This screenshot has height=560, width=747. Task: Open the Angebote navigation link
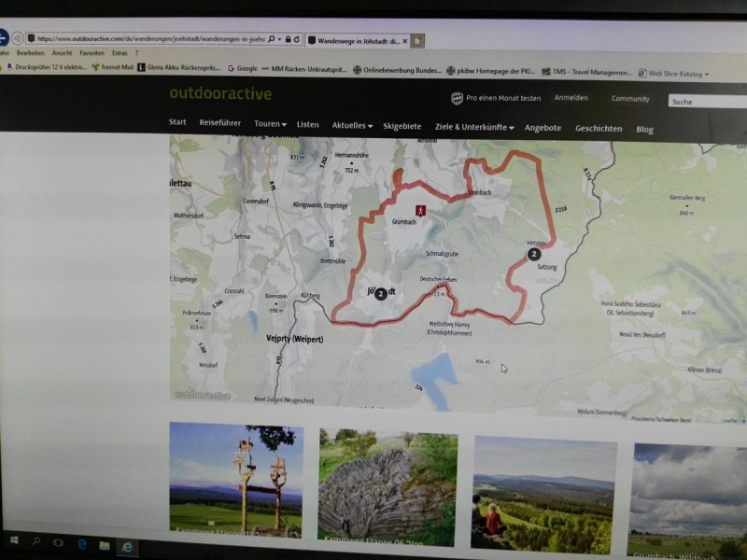(x=543, y=128)
